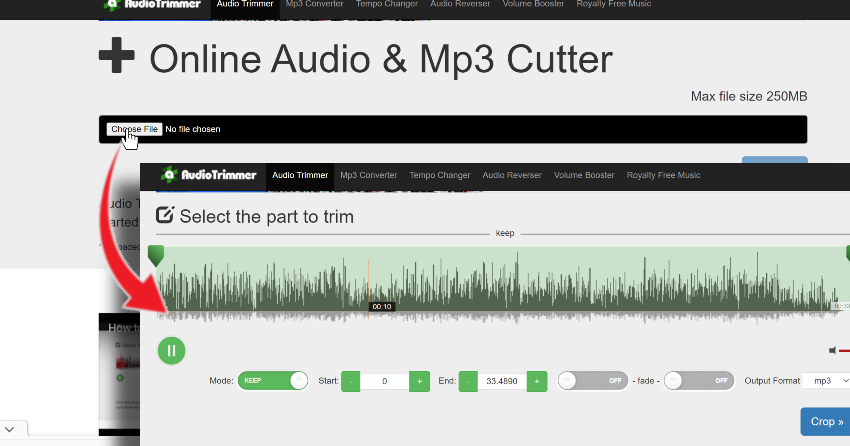
Task: Open Audio Reverser in top navigation
Action: tap(460, 4)
